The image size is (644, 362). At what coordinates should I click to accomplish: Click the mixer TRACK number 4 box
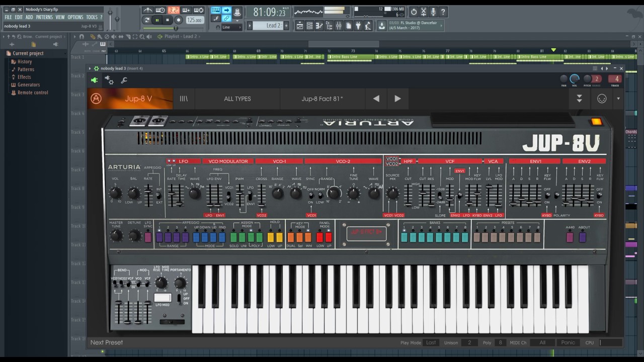(615, 78)
